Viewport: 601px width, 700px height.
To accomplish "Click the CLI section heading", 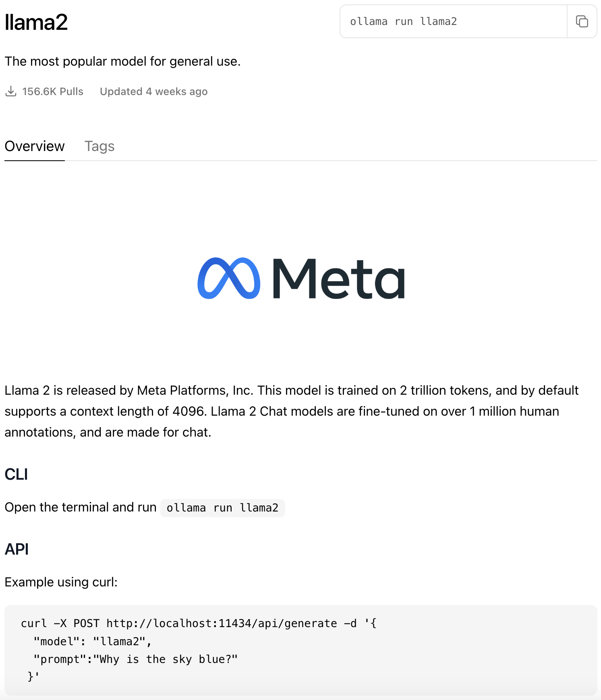I will tap(16, 474).
